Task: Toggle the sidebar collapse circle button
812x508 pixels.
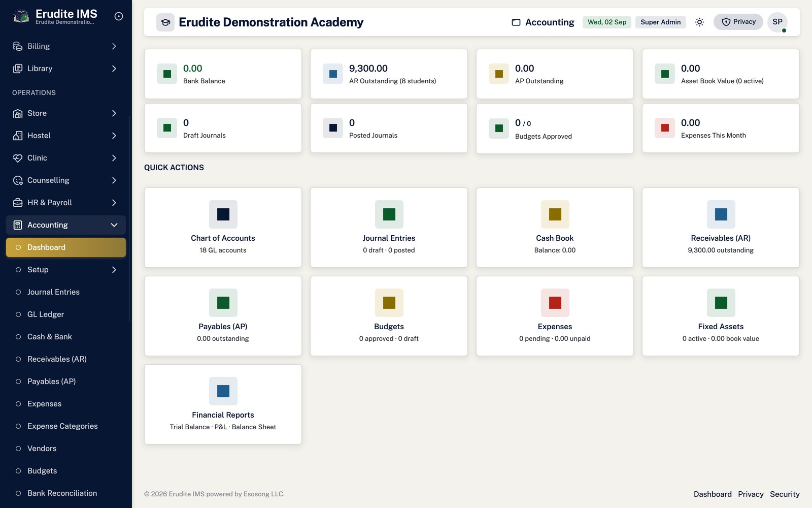Action: [x=119, y=16]
